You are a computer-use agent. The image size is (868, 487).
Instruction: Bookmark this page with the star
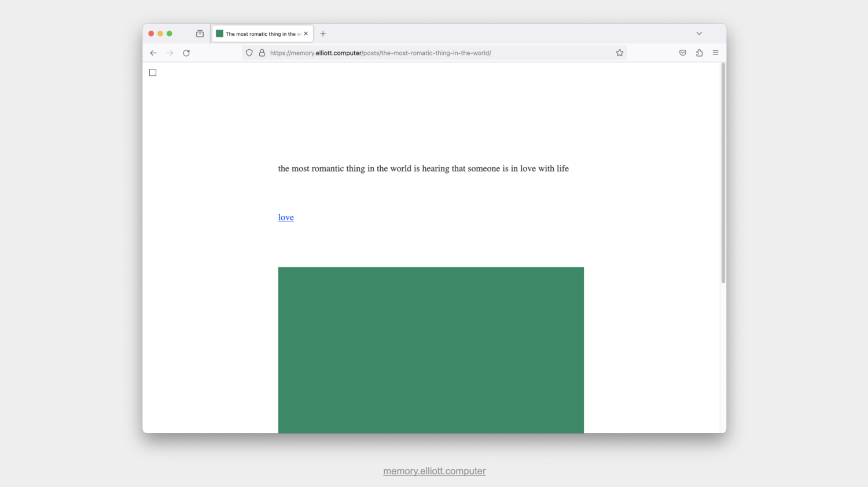tap(620, 53)
